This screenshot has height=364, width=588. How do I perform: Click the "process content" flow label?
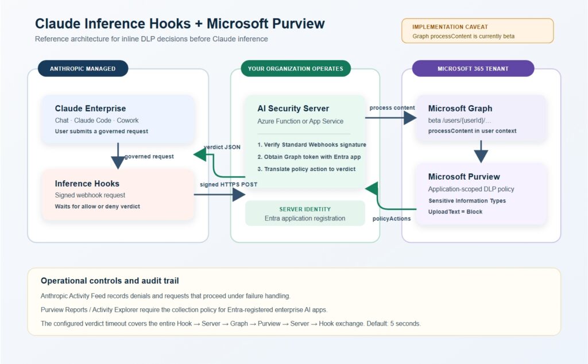click(x=392, y=107)
